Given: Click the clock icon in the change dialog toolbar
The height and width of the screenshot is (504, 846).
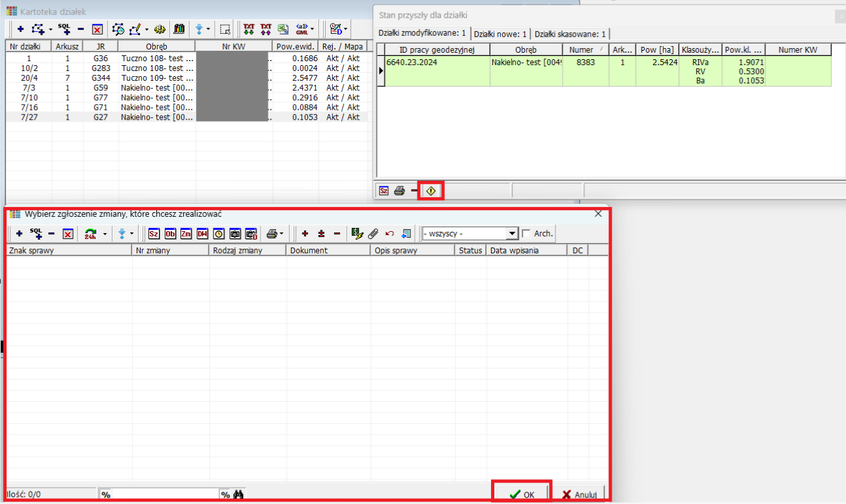Looking at the screenshot, I should click(x=219, y=234).
